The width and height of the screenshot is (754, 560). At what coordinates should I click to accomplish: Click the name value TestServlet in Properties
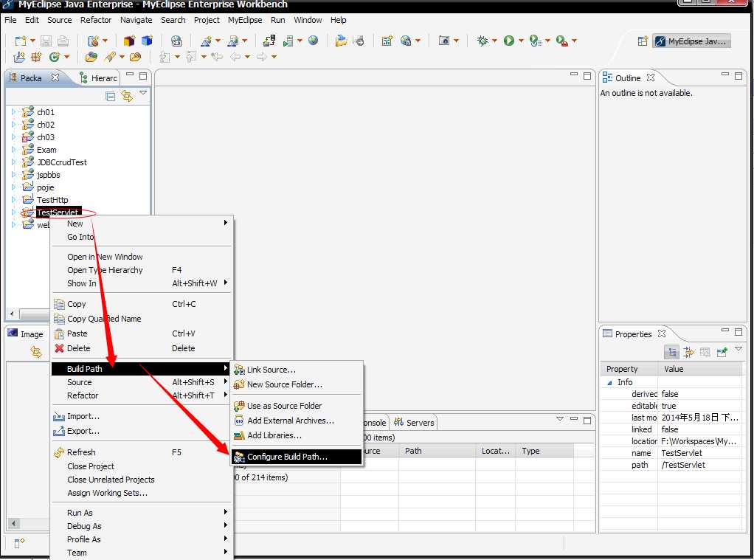pyautogui.click(x=682, y=453)
